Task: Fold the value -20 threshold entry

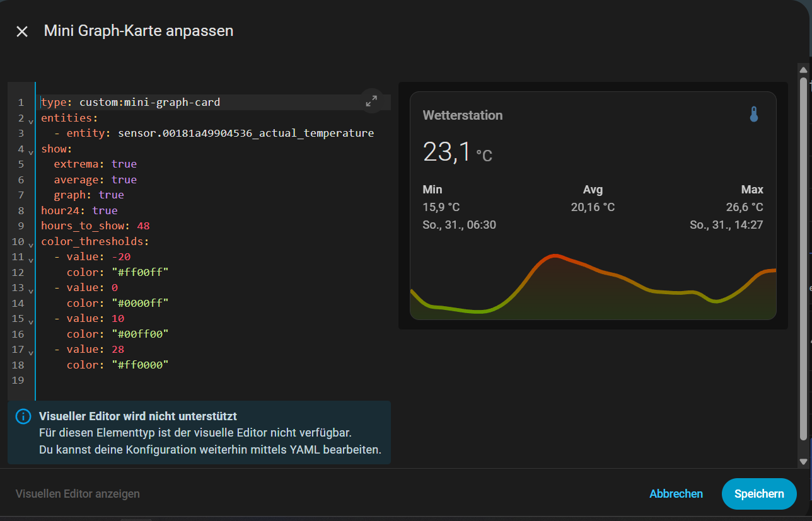Action: pos(32,259)
